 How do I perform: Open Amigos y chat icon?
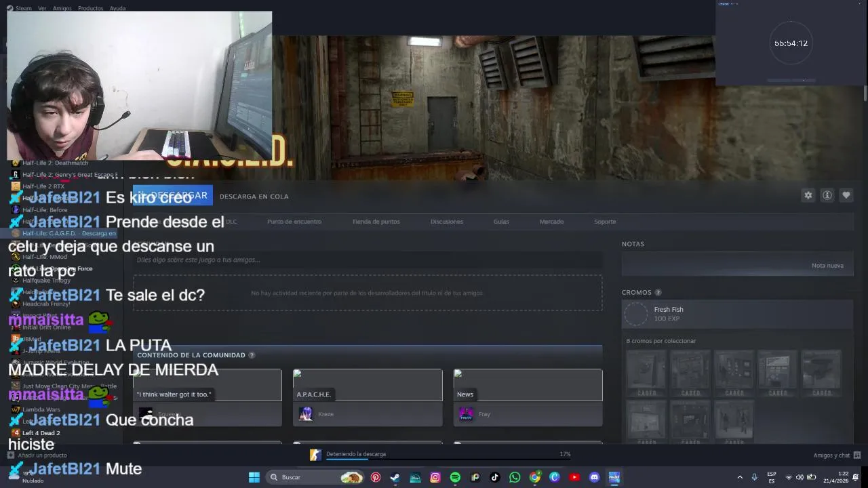pyautogui.click(x=857, y=455)
